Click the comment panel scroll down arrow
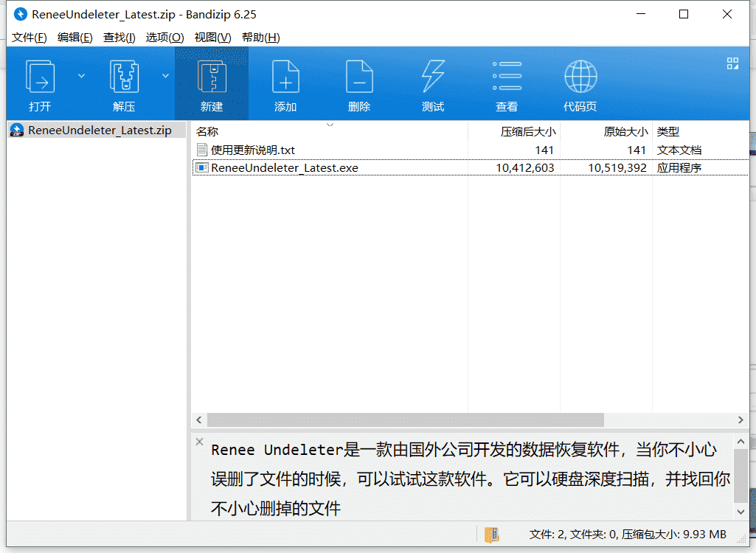The width and height of the screenshot is (756, 553). click(x=741, y=512)
